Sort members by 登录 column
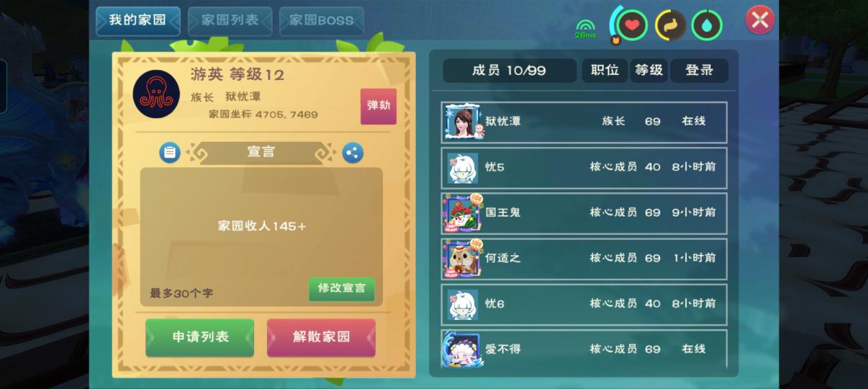Screen dimensions: 868x389 click(x=700, y=71)
